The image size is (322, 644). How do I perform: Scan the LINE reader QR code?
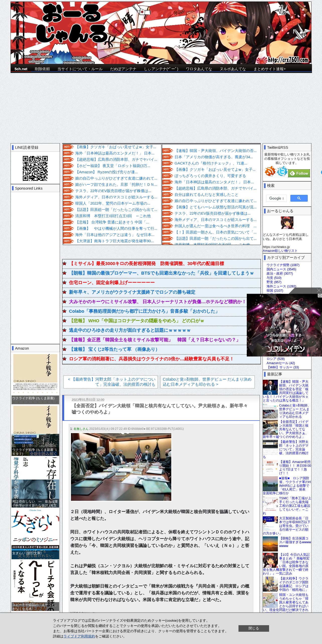[35, 168]
